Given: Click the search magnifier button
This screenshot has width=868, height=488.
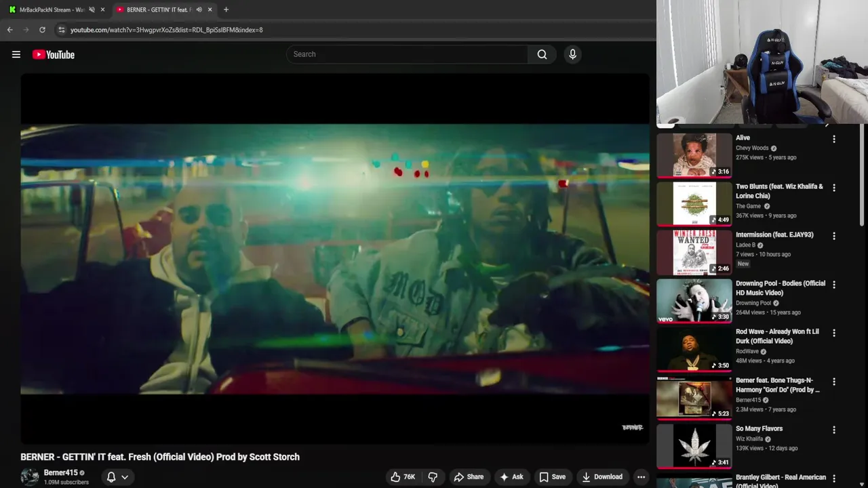Looking at the screenshot, I should point(542,54).
